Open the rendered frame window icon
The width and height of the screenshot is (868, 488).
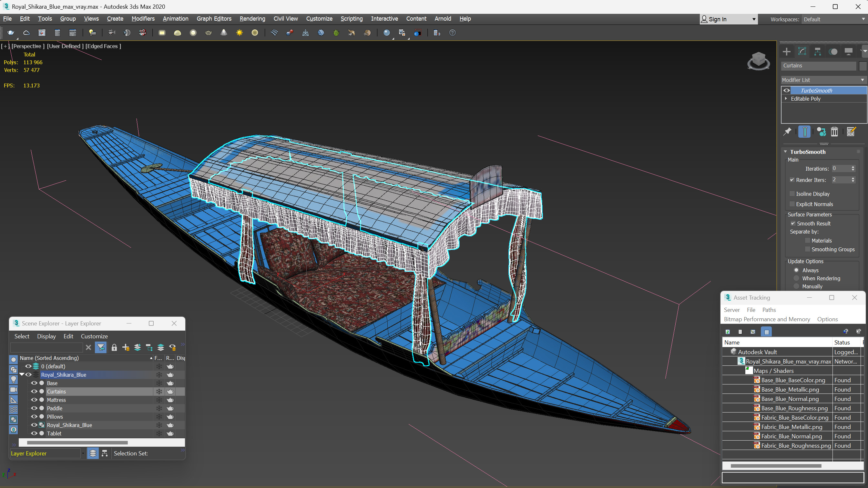pos(42,33)
